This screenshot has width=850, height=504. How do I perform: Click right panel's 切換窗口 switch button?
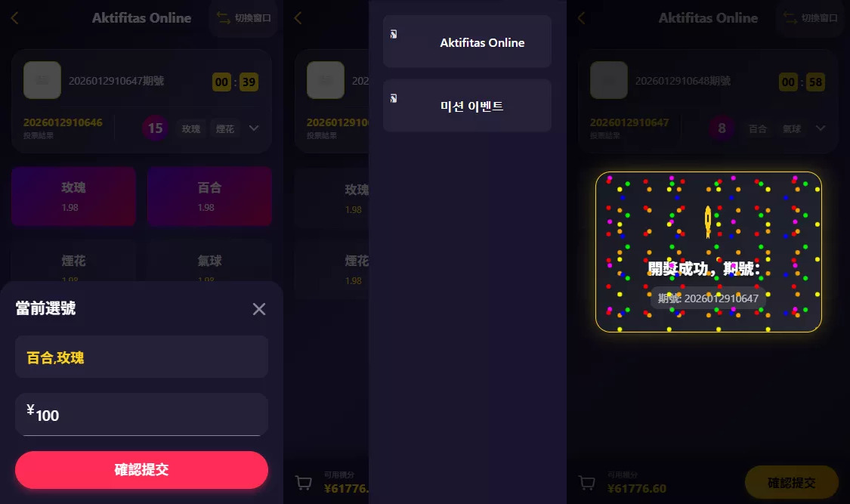pos(810,18)
